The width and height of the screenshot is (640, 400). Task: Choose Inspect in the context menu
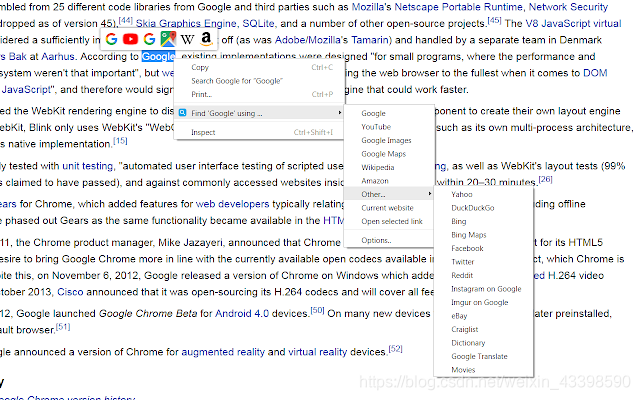pyautogui.click(x=259, y=132)
